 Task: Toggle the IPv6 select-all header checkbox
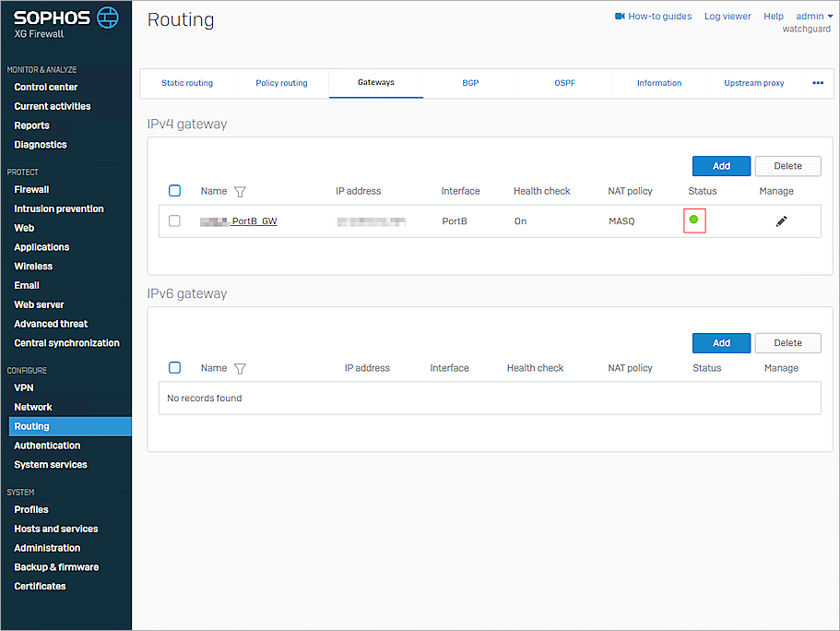(x=175, y=368)
